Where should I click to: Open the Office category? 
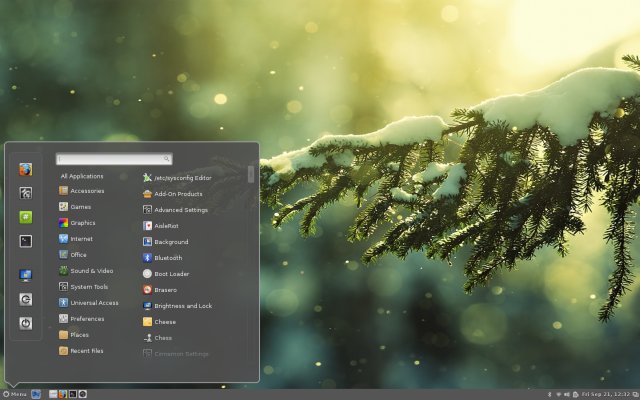pos(73,255)
